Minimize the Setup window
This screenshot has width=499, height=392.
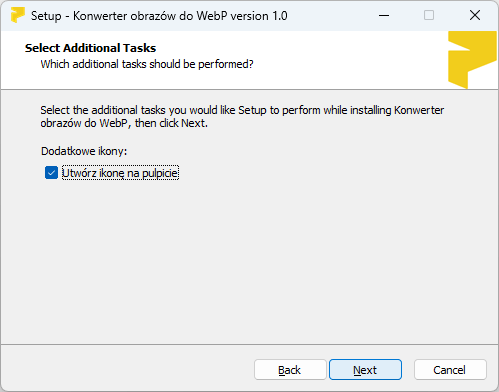pos(384,15)
